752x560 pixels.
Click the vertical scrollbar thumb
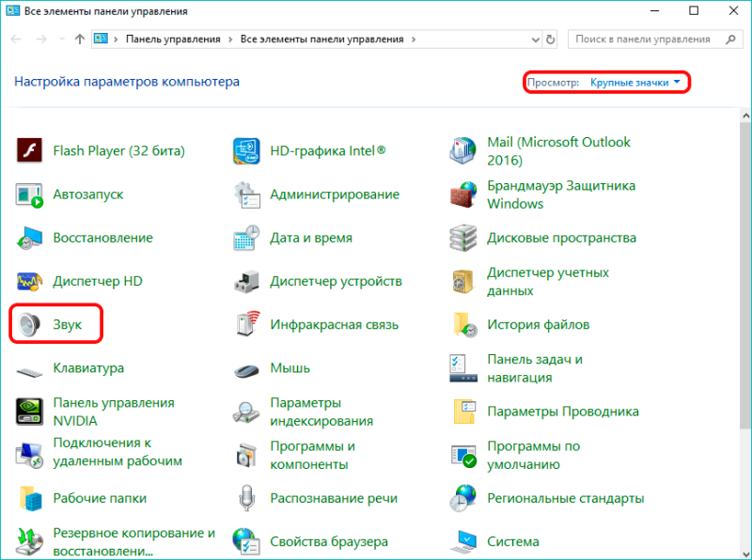click(745, 274)
